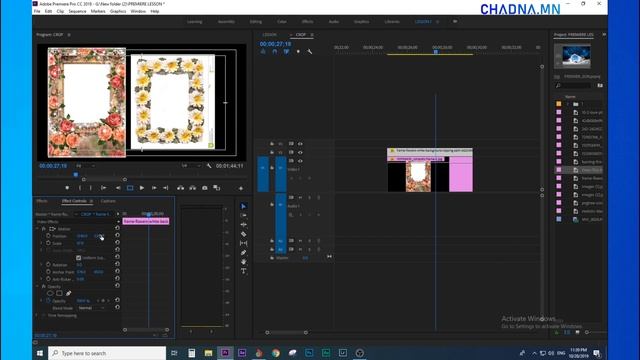
Task: Collapse the Motion effect group
Action: click(x=38, y=229)
